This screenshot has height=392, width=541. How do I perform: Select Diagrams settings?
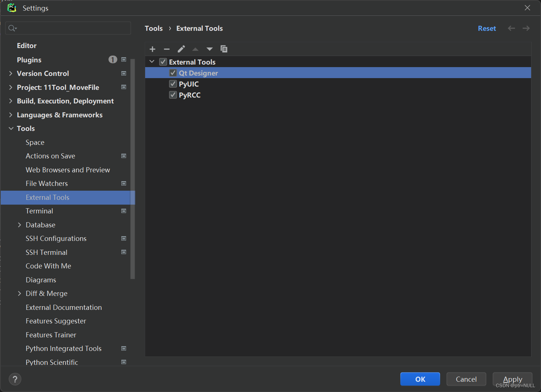(41, 280)
